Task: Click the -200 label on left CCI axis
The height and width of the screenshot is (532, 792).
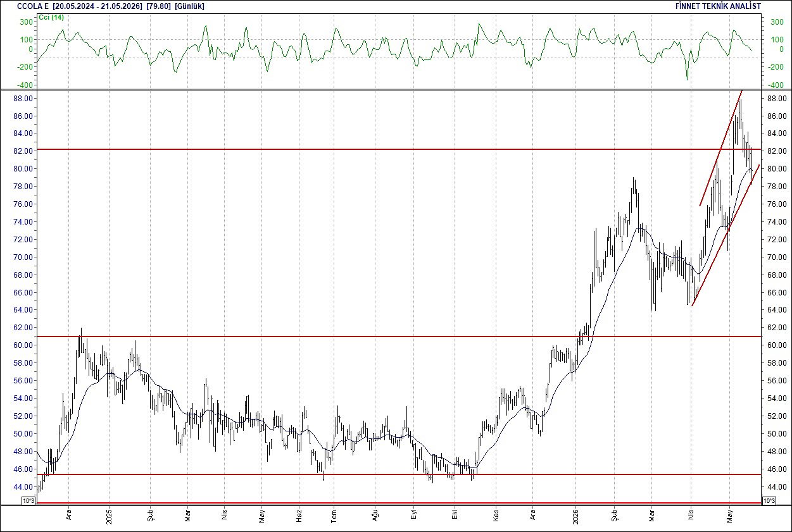Action: click(x=25, y=67)
